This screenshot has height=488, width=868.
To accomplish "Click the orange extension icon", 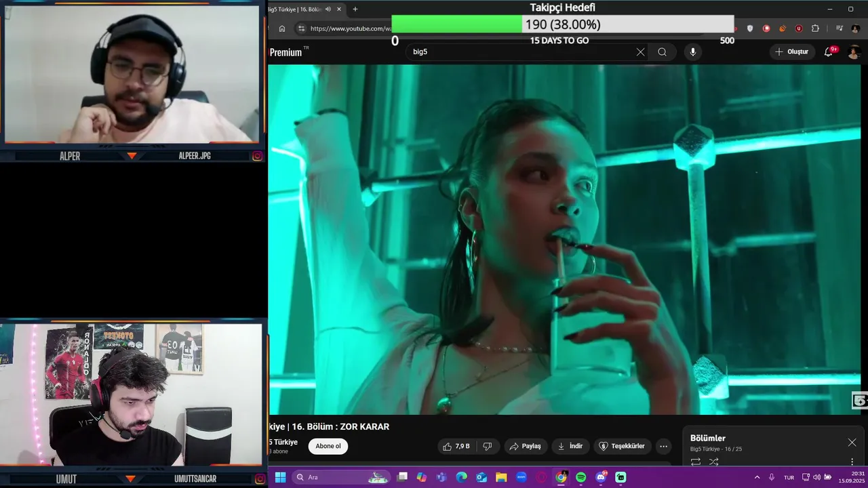I will coord(783,28).
